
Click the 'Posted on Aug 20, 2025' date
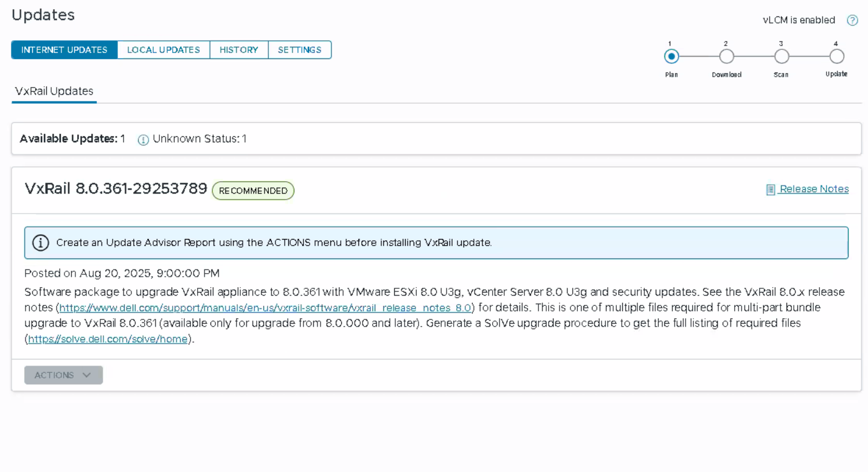122,273
